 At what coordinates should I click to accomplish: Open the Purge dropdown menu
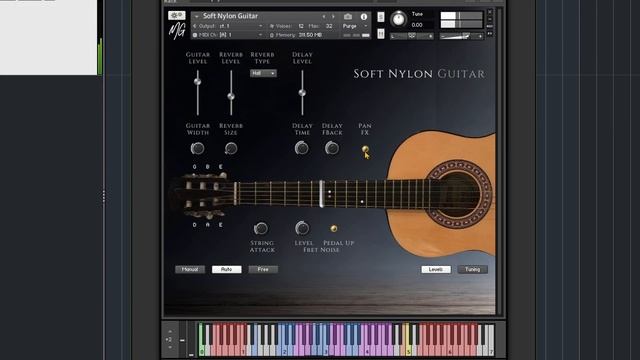[x=355, y=26]
